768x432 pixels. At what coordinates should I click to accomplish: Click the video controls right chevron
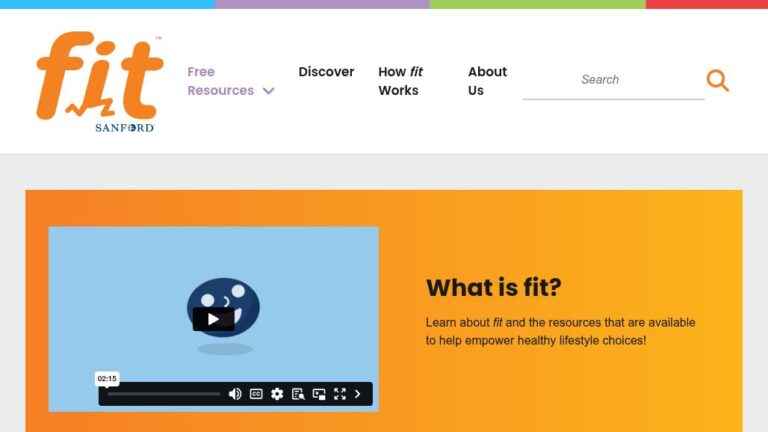click(x=358, y=394)
